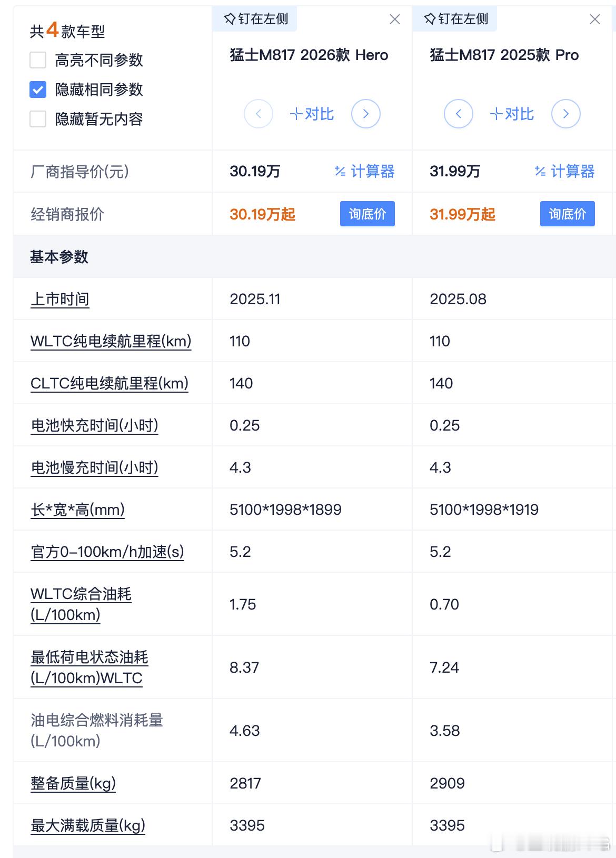The height and width of the screenshot is (858, 616).
Task: Go to next model in the Pro column
Action: [x=566, y=114]
